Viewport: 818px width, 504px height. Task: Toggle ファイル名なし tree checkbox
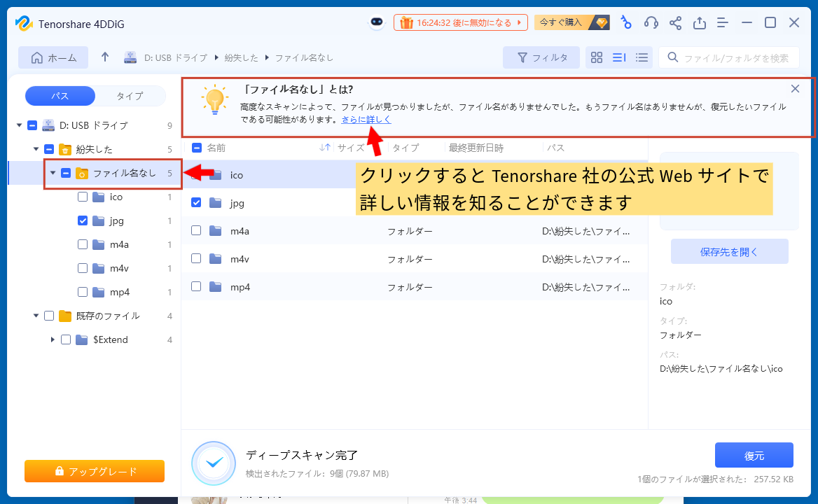[x=66, y=172]
